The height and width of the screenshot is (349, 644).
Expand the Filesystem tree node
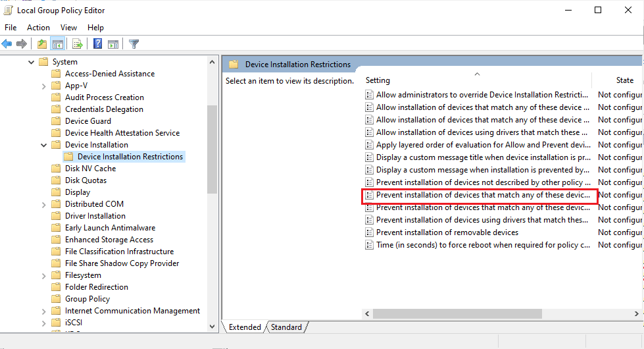(43, 275)
